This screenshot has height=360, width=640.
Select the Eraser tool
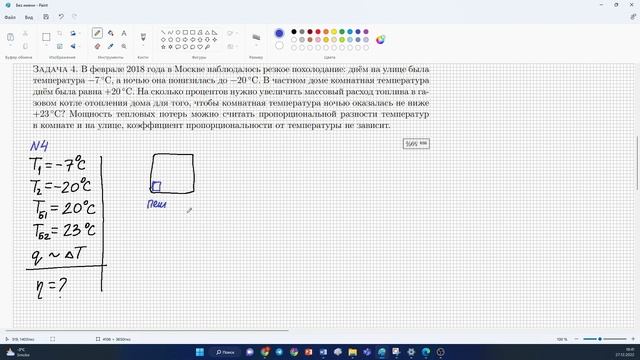[97, 46]
